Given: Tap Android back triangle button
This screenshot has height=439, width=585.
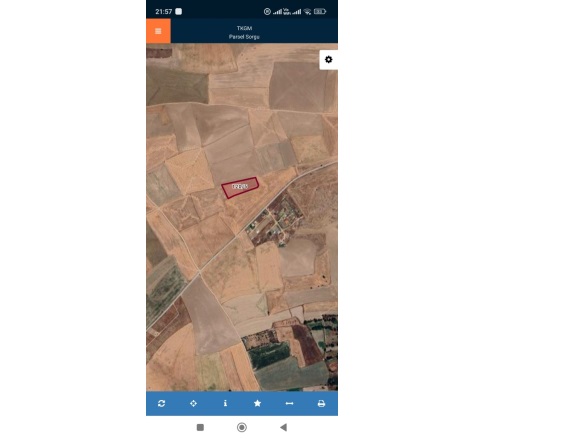Looking at the screenshot, I should click(284, 427).
